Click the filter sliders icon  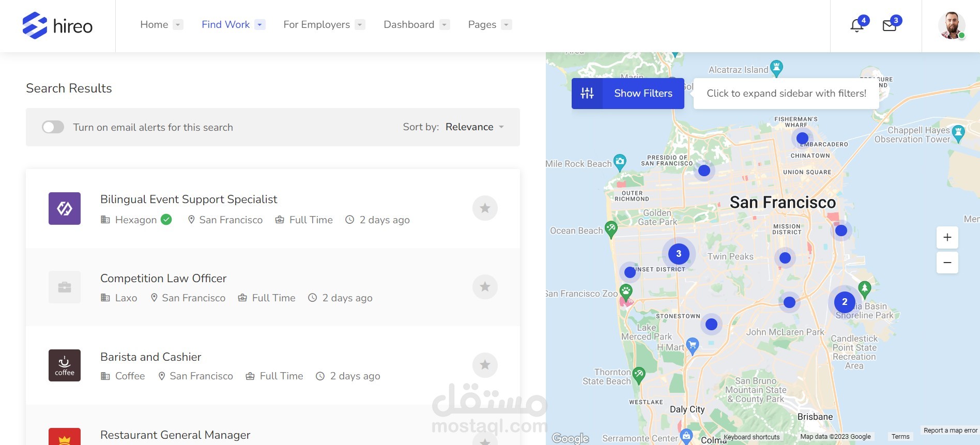click(587, 94)
